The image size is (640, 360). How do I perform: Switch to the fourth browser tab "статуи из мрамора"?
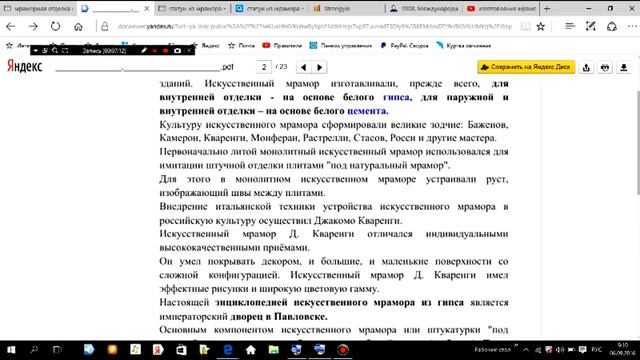click(269, 8)
